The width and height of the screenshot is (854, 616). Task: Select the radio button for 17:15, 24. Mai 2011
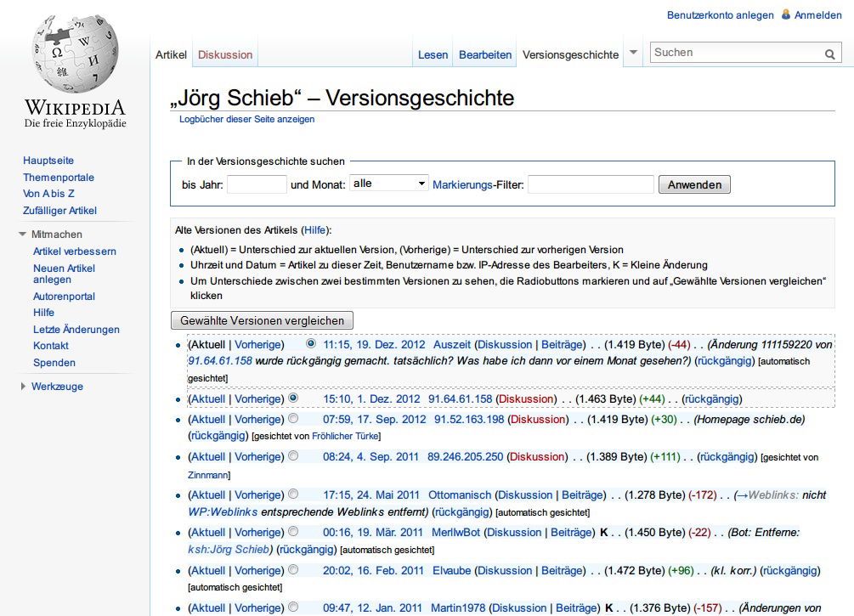click(293, 494)
